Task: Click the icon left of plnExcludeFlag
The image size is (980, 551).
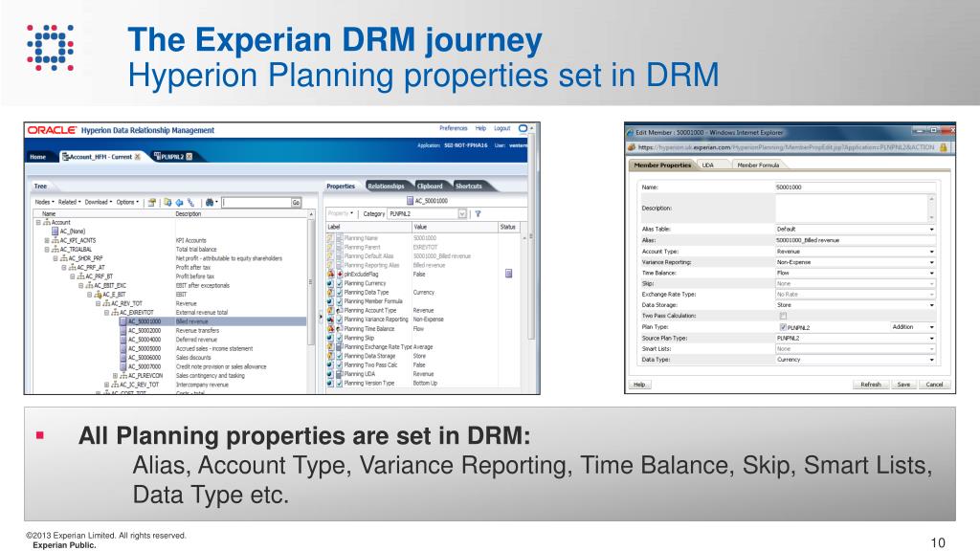Action: (x=330, y=275)
